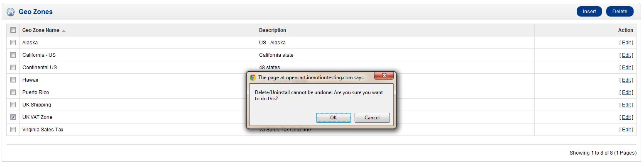Sort the table by Geo Zone Name header

tap(41, 30)
